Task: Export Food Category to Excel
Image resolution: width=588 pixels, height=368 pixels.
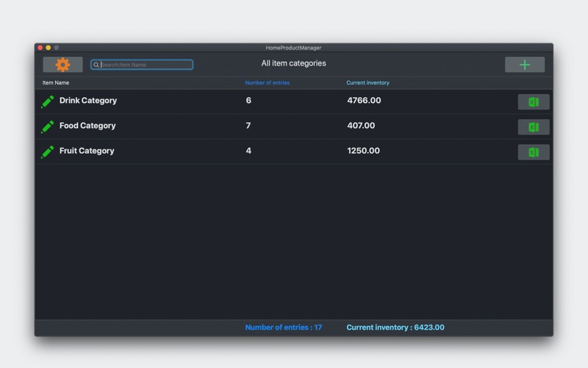Action: (534, 127)
